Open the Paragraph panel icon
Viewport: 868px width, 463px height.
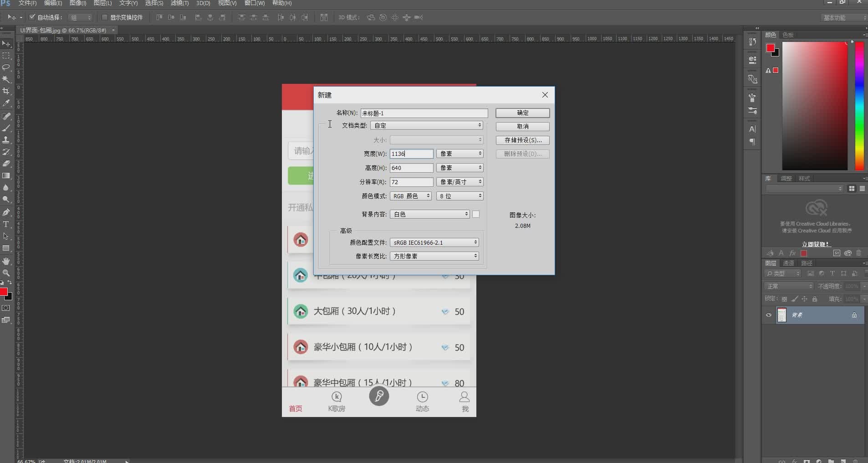pyautogui.click(x=752, y=142)
